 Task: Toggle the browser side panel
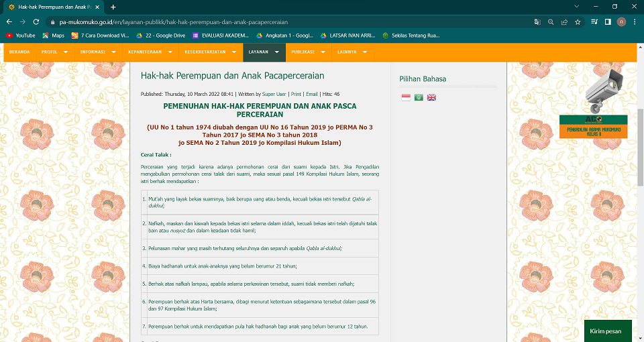tap(608, 22)
